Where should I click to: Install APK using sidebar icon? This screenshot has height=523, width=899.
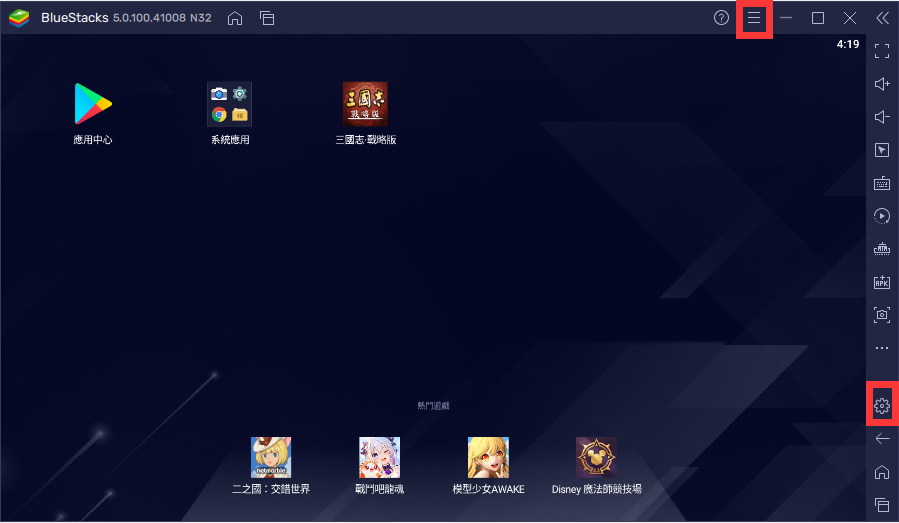882,282
